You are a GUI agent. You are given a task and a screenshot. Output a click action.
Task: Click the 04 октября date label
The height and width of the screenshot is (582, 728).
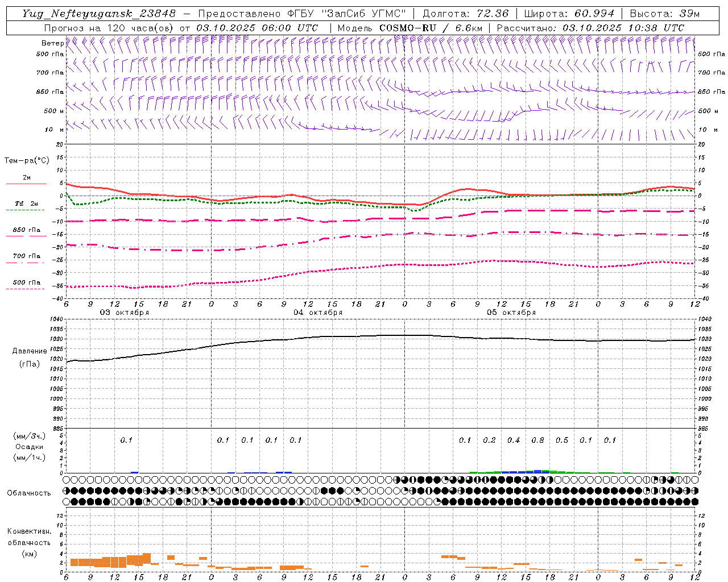coord(318,313)
